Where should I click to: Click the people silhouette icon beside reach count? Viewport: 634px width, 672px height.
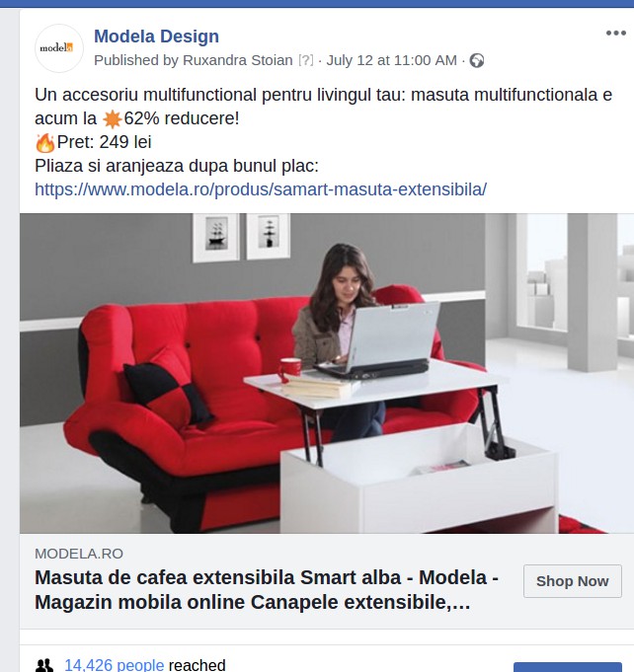click(x=44, y=665)
